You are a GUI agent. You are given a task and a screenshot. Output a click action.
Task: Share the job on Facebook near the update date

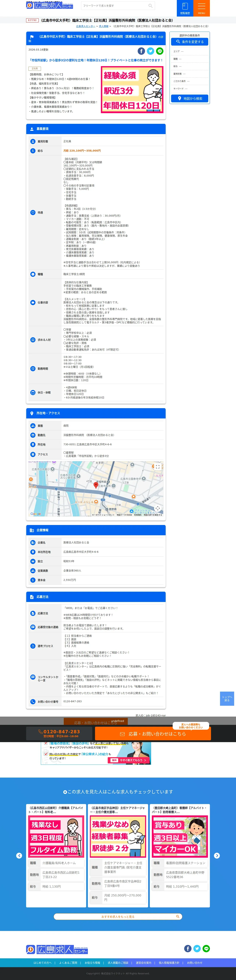click(x=141, y=51)
